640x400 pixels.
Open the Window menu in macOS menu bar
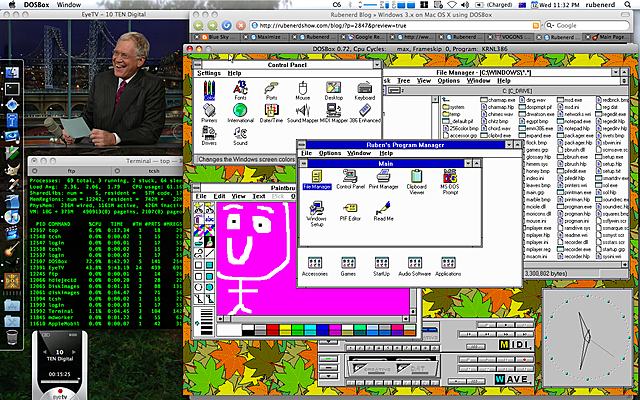click(69, 4)
